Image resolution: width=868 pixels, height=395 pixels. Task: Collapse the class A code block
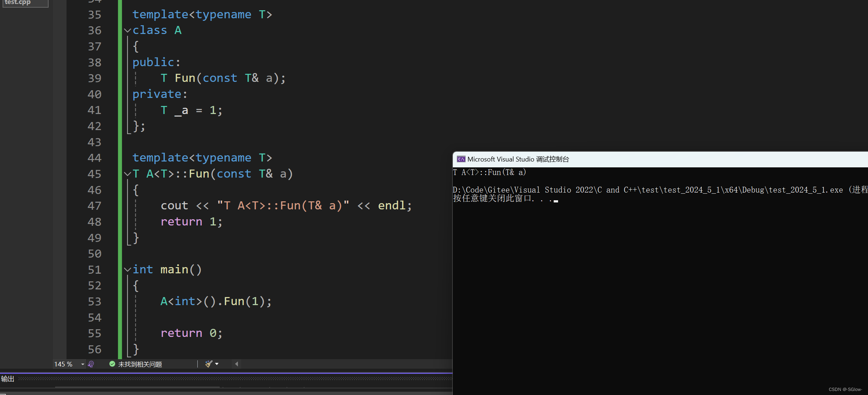pos(127,30)
